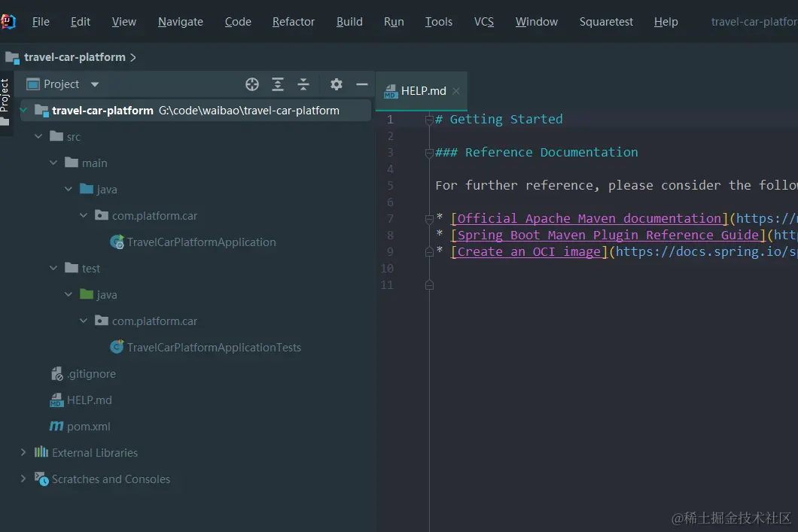
Task: Select .gitignore in project tree
Action: tap(92, 374)
